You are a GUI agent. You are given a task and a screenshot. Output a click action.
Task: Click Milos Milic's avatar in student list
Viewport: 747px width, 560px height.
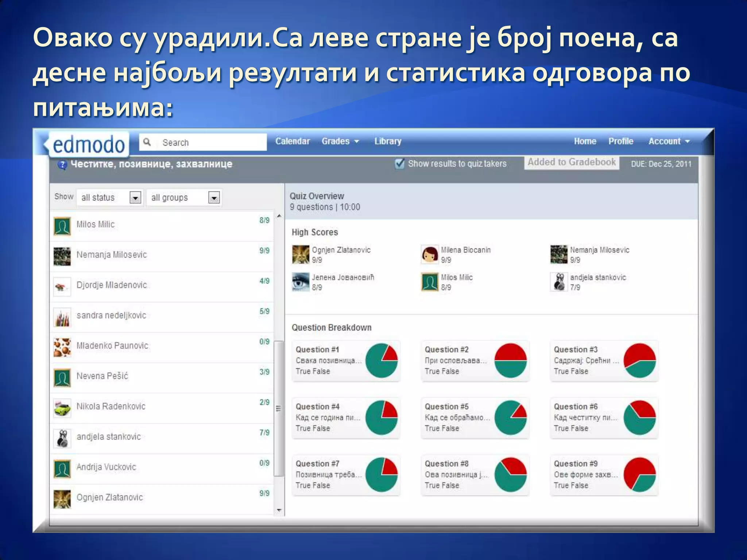pyautogui.click(x=62, y=226)
